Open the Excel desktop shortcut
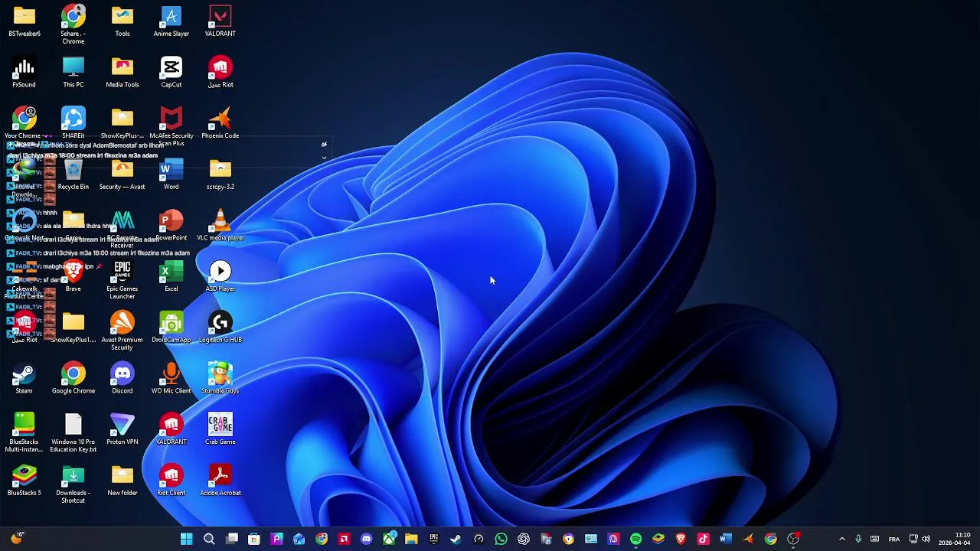The height and width of the screenshot is (551, 980). tap(171, 277)
